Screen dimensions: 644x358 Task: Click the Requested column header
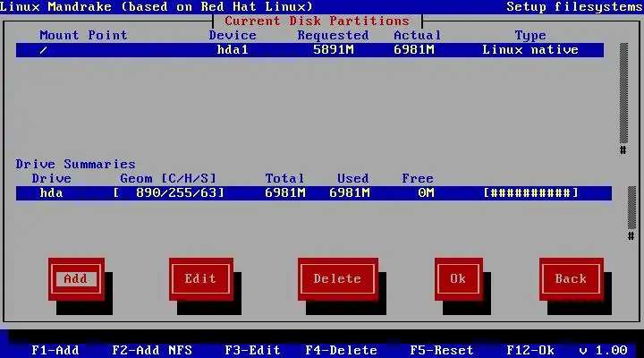(333, 35)
